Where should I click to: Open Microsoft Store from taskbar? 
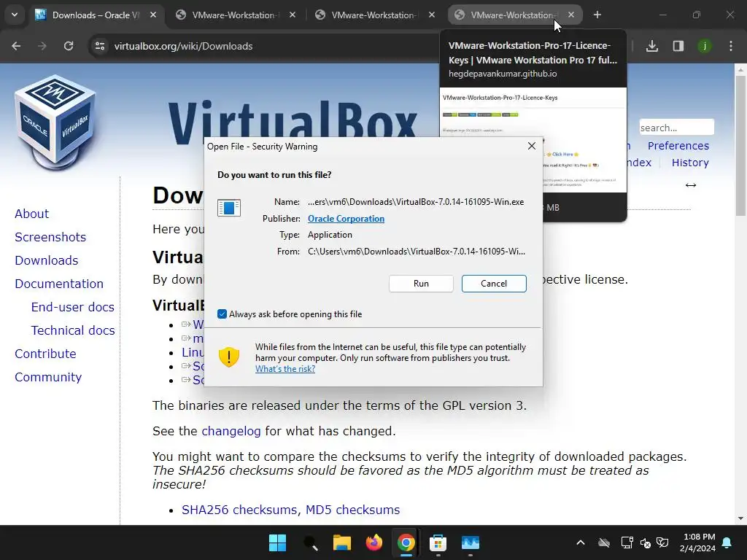click(x=438, y=542)
